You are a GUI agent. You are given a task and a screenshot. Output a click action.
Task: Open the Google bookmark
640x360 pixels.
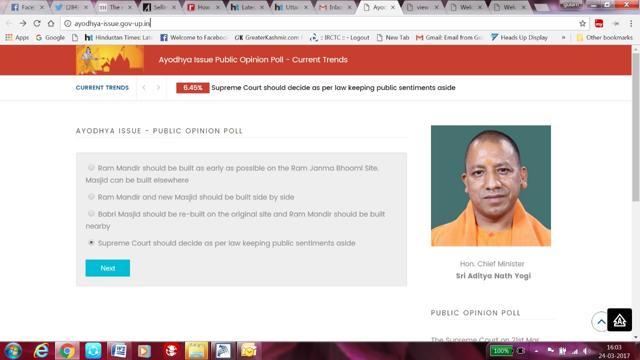click(x=50, y=38)
